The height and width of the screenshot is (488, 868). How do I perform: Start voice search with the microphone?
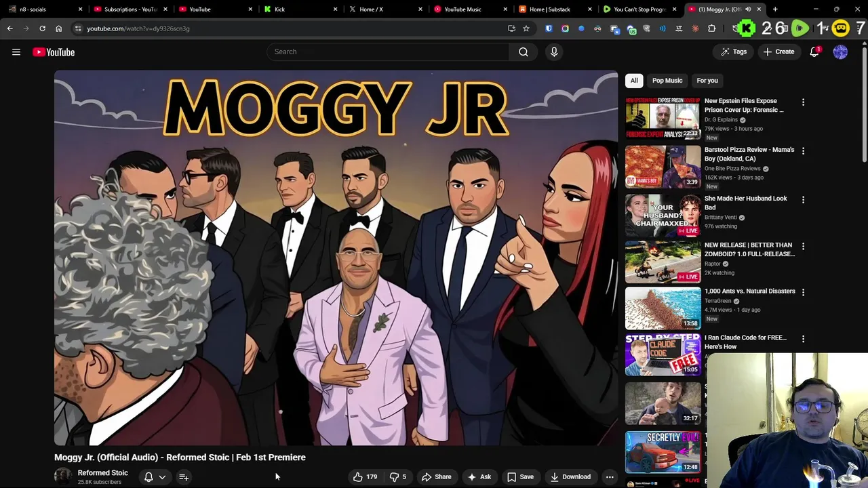[x=554, y=52]
